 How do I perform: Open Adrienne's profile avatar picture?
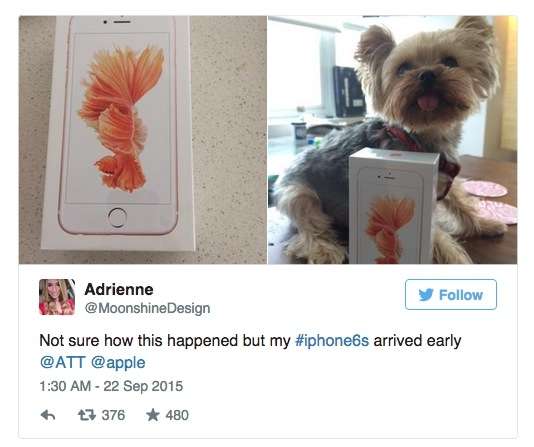(57, 297)
